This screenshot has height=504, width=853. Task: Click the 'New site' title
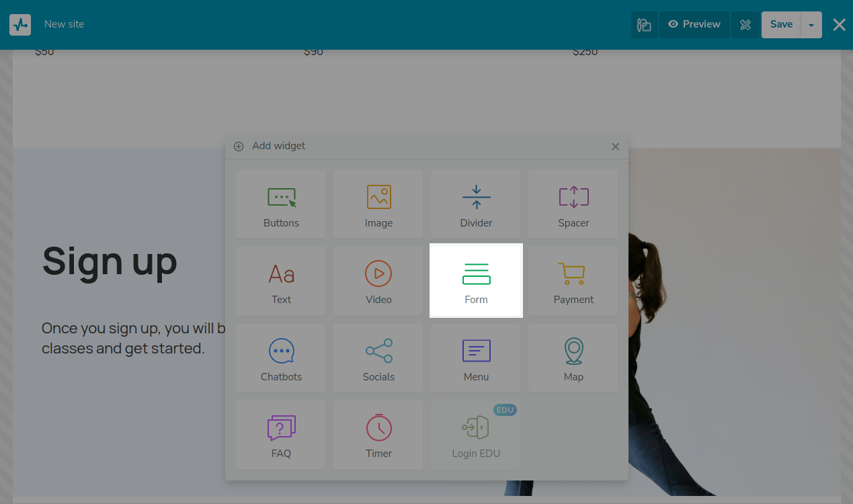point(64,24)
